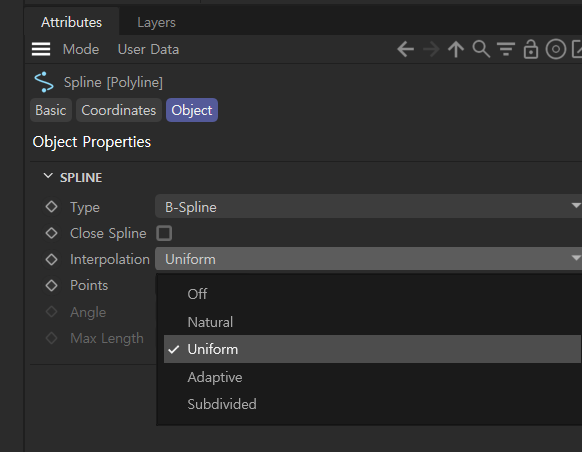Select the Basic tab button
This screenshot has height=452, width=582.
point(51,110)
